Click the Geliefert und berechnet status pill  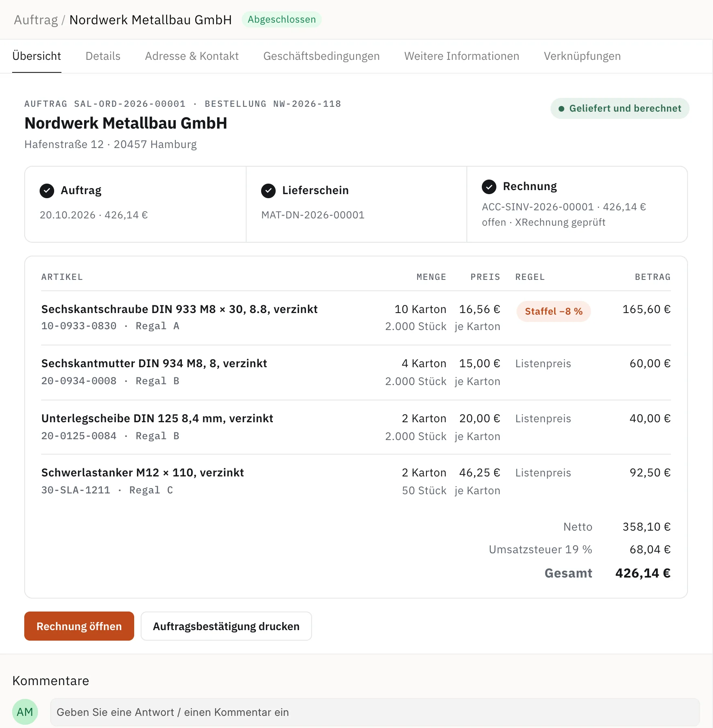(620, 108)
